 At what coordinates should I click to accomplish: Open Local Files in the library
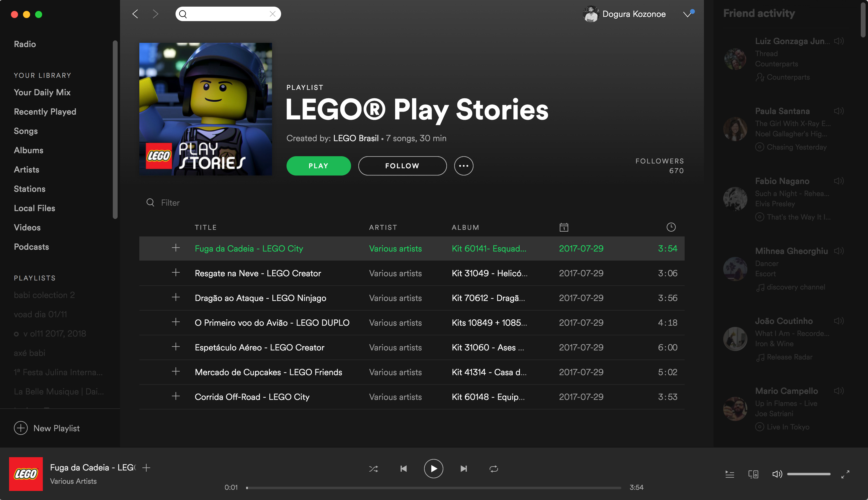click(x=34, y=208)
